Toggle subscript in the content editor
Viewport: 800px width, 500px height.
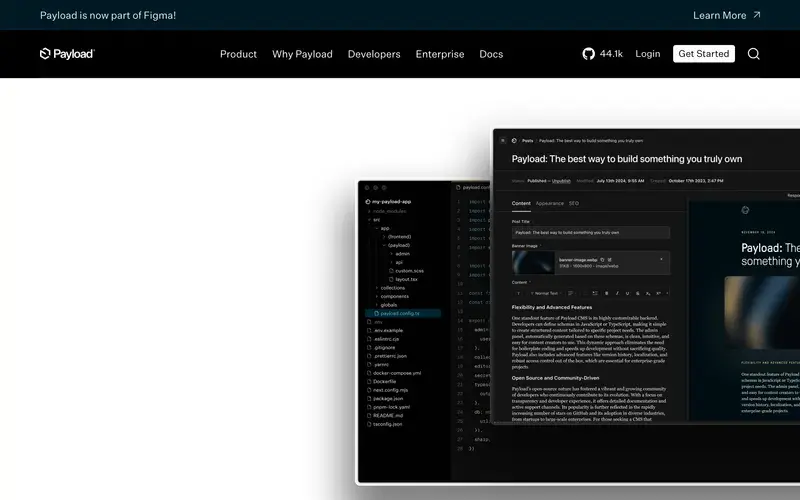point(648,293)
